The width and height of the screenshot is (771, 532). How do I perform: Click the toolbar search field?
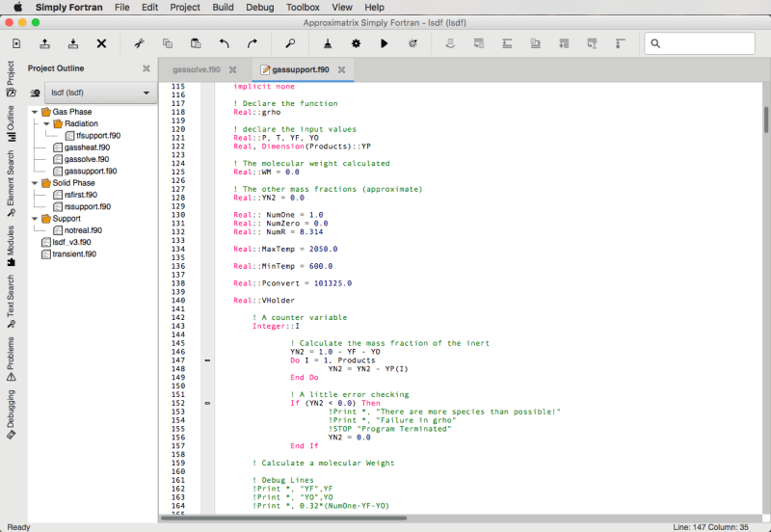pyautogui.click(x=700, y=43)
